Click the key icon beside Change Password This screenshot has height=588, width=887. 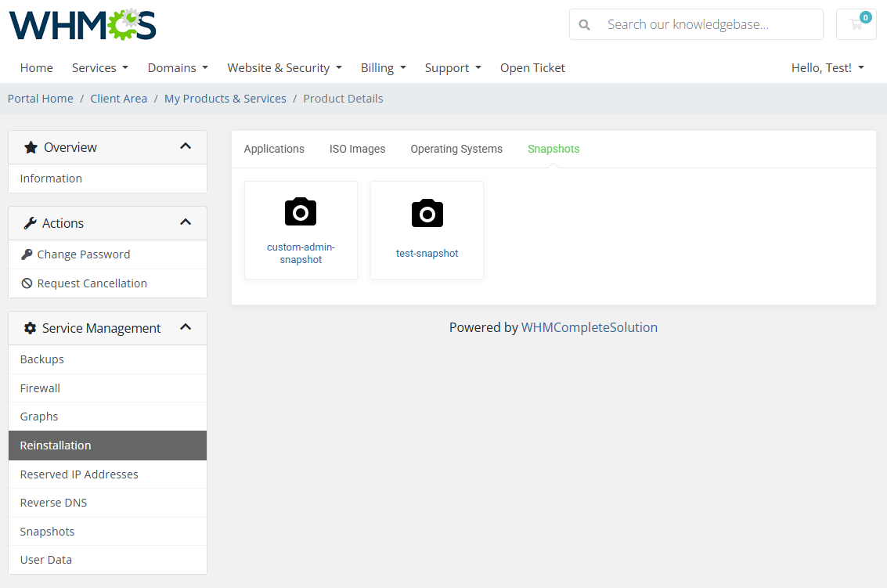pos(27,254)
